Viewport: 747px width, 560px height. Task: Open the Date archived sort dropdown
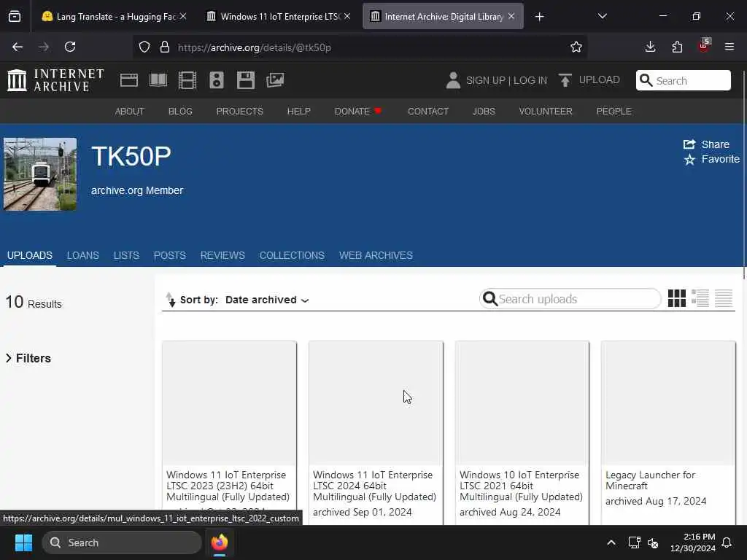coord(267,300)
